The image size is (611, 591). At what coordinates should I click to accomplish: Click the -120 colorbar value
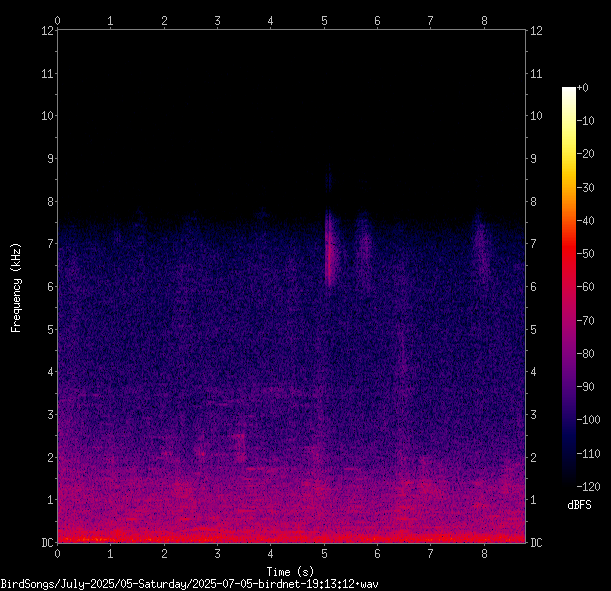(588, 486)
